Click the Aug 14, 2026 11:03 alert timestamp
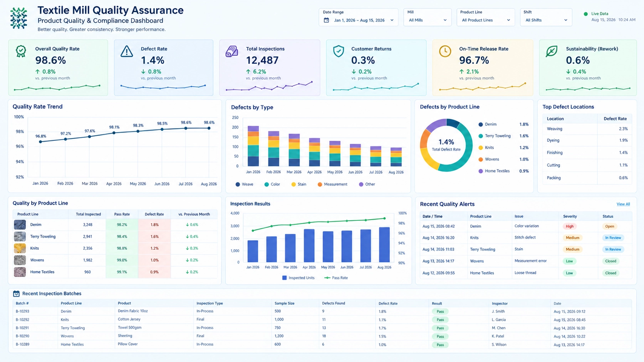644x362 pixels. pos(438,249)
